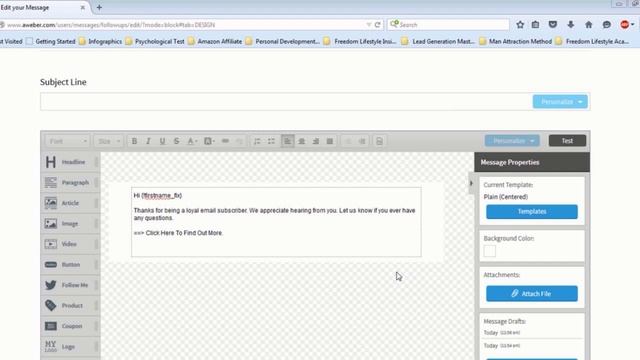Open the text background color picker
The width and height of the screenshot is (640, 360).
[209, 141]
